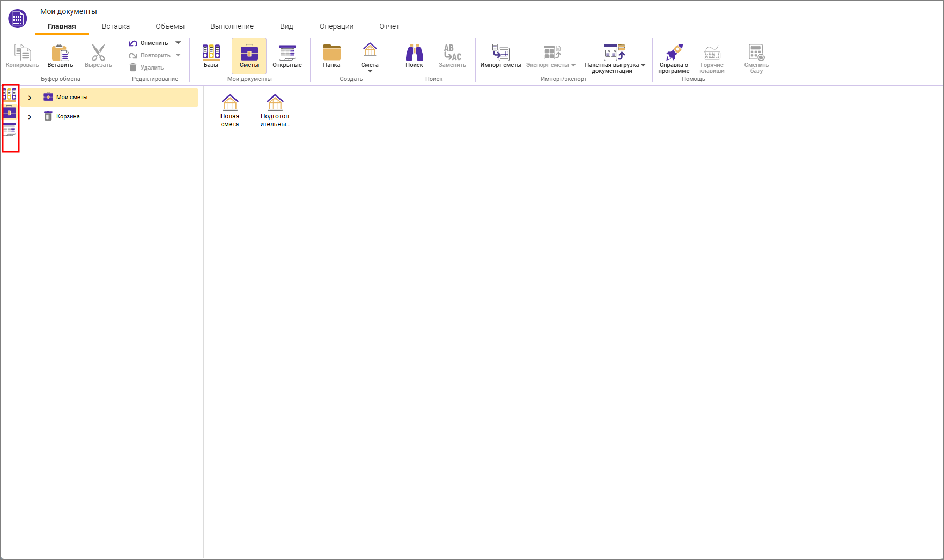Expand the Корзина tree node
This screenshot has height=560, width=944.
tap(29, 117)
